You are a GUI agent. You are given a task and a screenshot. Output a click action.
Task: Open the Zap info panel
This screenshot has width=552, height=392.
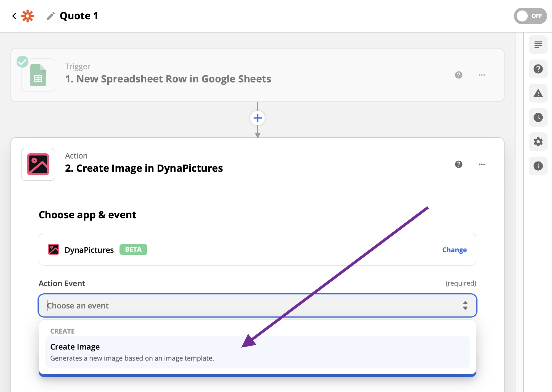coord(538,166)
